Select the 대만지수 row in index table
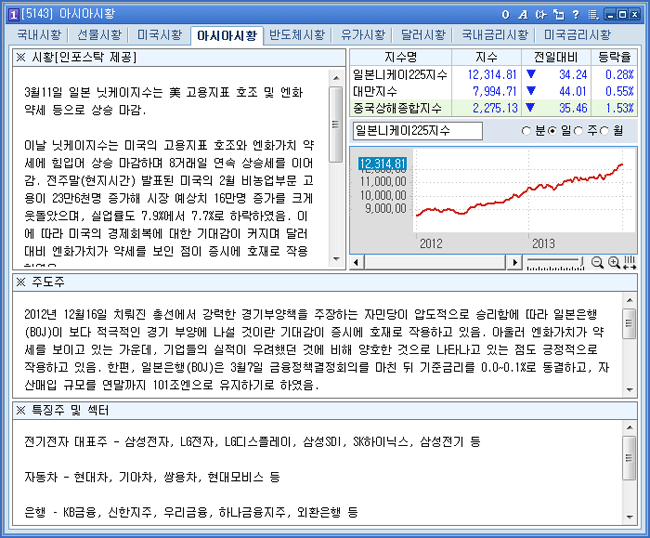This screenshot has height=538, width=650. (x=400, y=91)
